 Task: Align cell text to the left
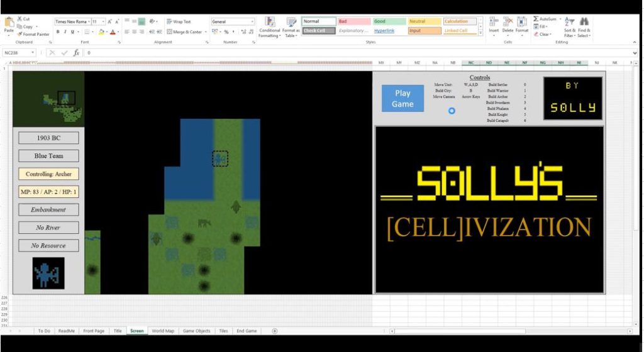tap(127, 32)
